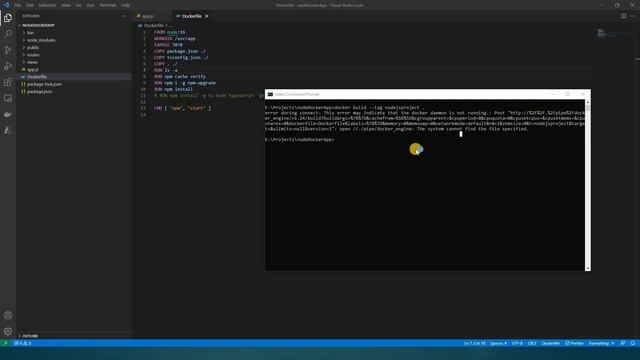
Task: Open the Help menu
Action: (125, 5)
